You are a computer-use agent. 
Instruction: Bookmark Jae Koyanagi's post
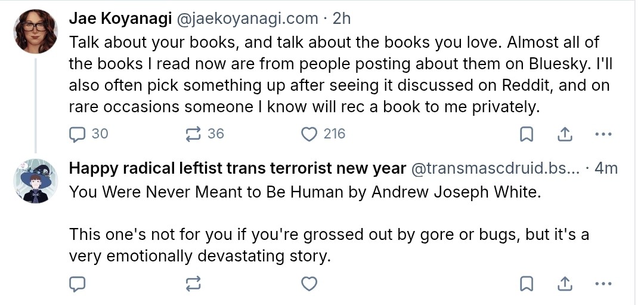pyautogui.click(x=527, y=134)
